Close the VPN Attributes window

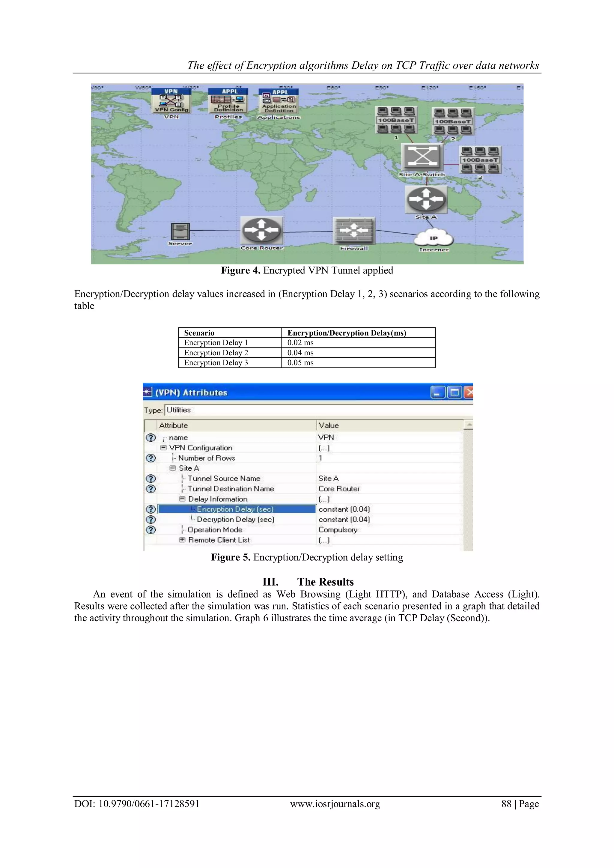pyautogui.click(x=468, y=392)
